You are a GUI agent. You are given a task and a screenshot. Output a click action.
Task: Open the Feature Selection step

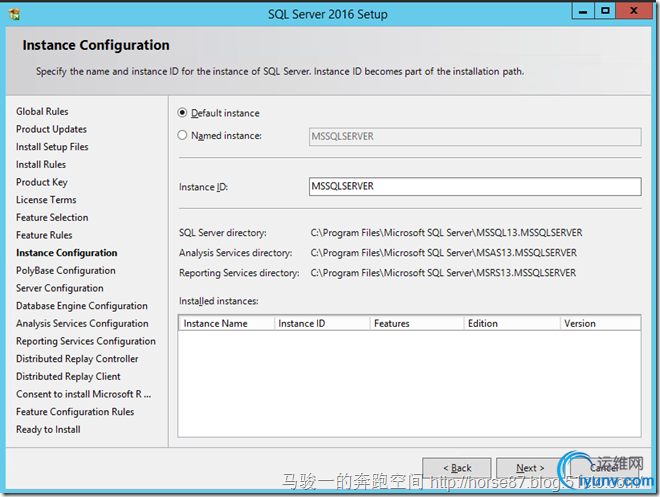coord(52,218)
